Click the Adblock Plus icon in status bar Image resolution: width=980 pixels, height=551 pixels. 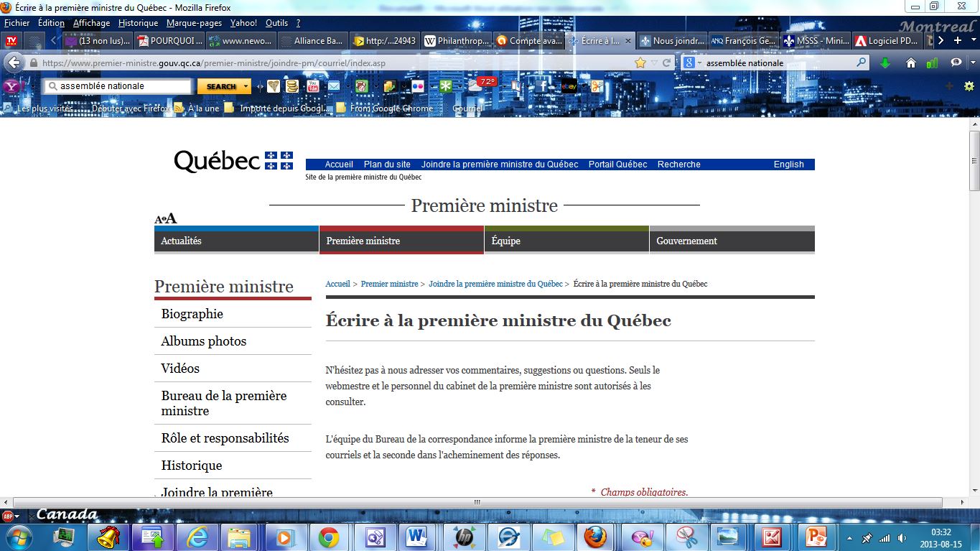tap(9, 515)
